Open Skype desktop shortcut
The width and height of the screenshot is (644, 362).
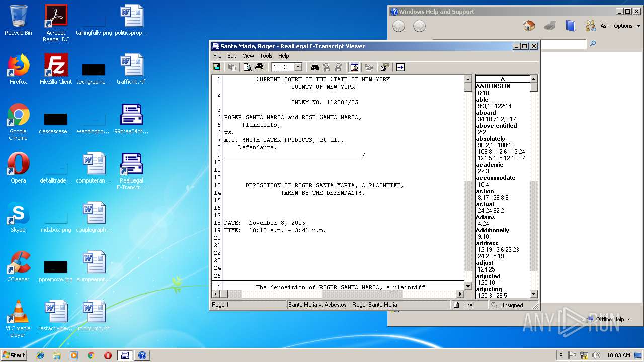pos(18,217)
